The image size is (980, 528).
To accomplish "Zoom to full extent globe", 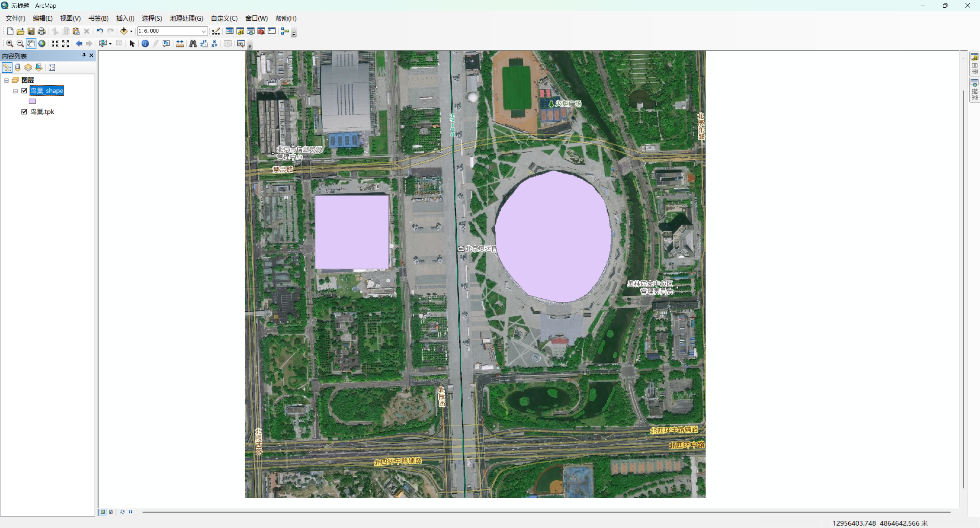I will 42,44.
